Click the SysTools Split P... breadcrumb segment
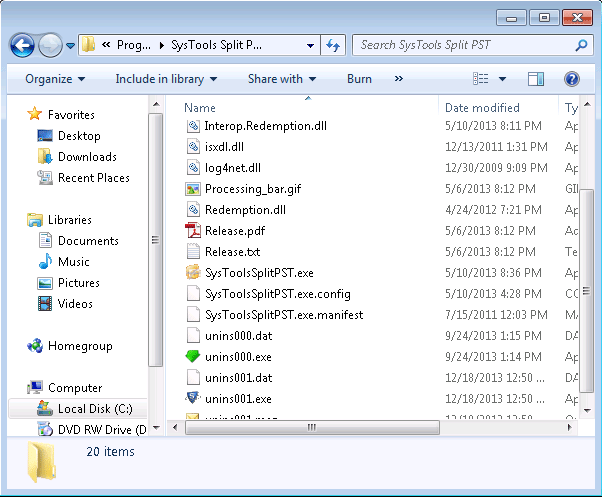Image resolution: width=602 pixels, height=497 pixels. (217, 45)
